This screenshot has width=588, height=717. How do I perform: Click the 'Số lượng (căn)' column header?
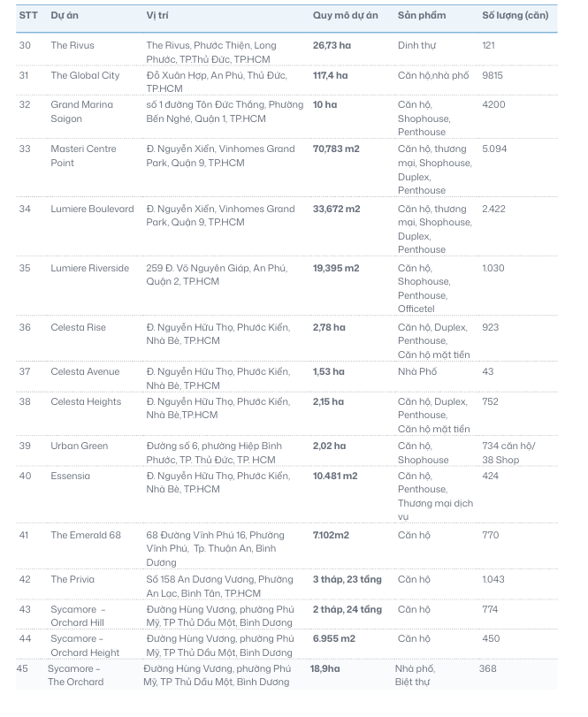point(515,16)
